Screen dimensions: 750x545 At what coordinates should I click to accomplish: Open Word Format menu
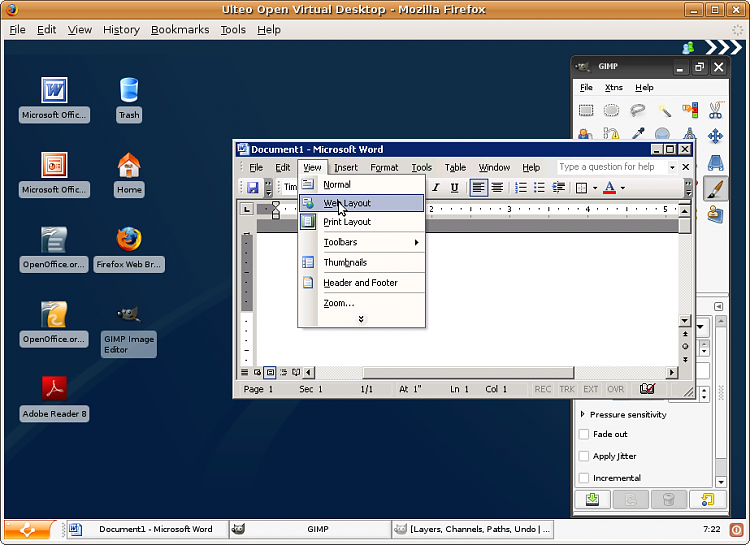point(384,167)
